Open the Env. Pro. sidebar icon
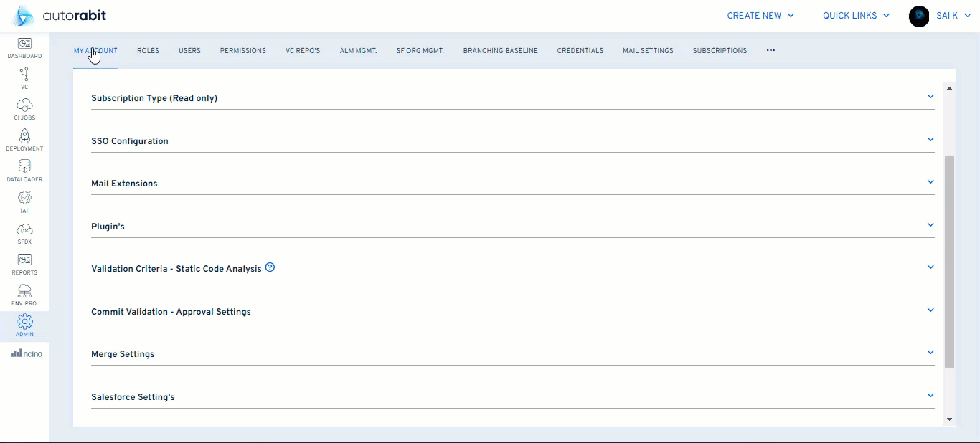 [24, 291]
